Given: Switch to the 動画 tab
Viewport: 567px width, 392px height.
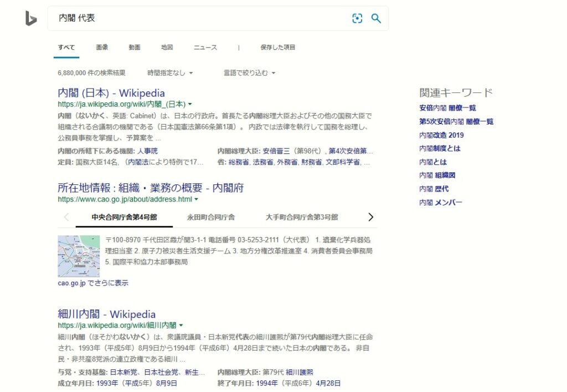Looking at the screenshot, I should pos(135,47).
